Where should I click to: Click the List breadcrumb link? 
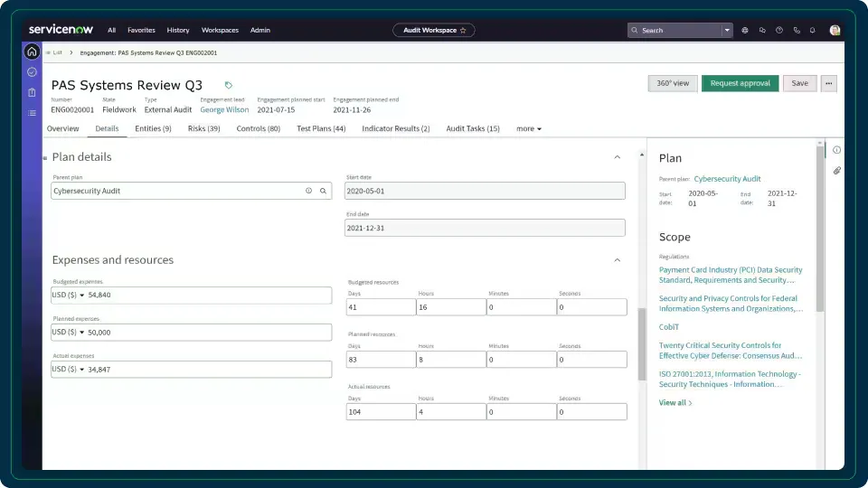pyautogui.click(x=57, y=52)
